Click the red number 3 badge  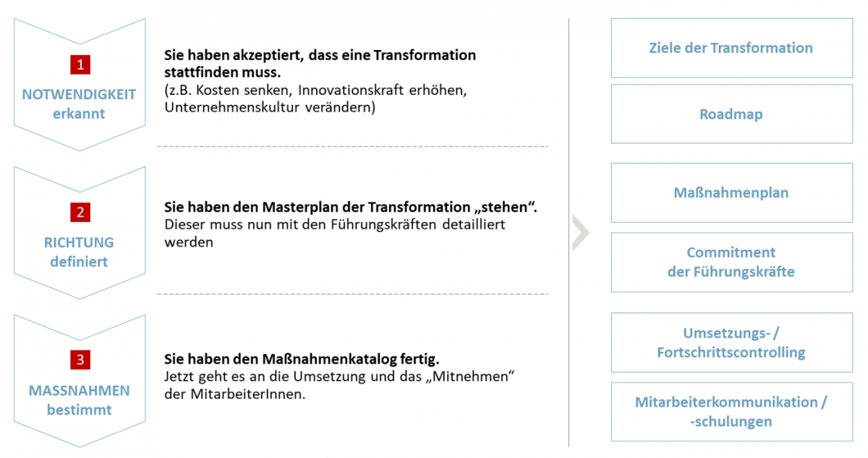(80, 360)
